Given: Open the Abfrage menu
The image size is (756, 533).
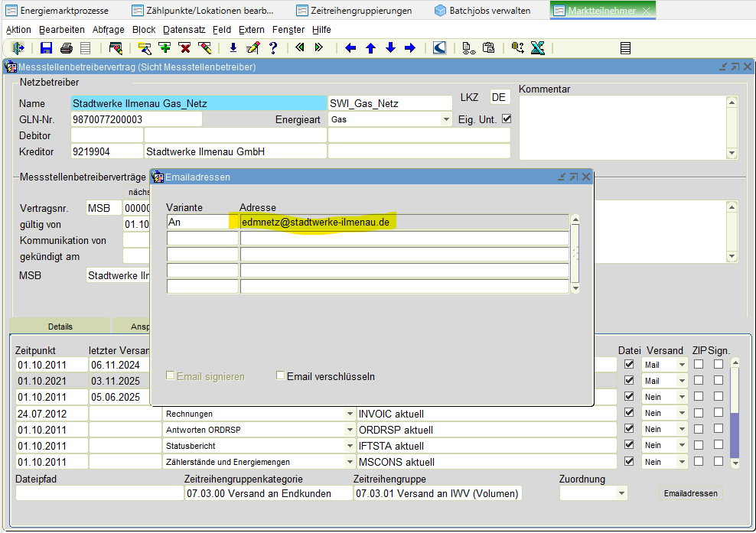Looking at the screenshot, I should 108,30.
